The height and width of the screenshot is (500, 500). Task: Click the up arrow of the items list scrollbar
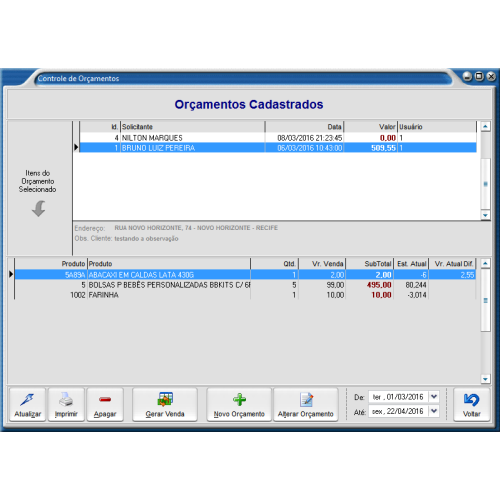[x=485, y=263]
